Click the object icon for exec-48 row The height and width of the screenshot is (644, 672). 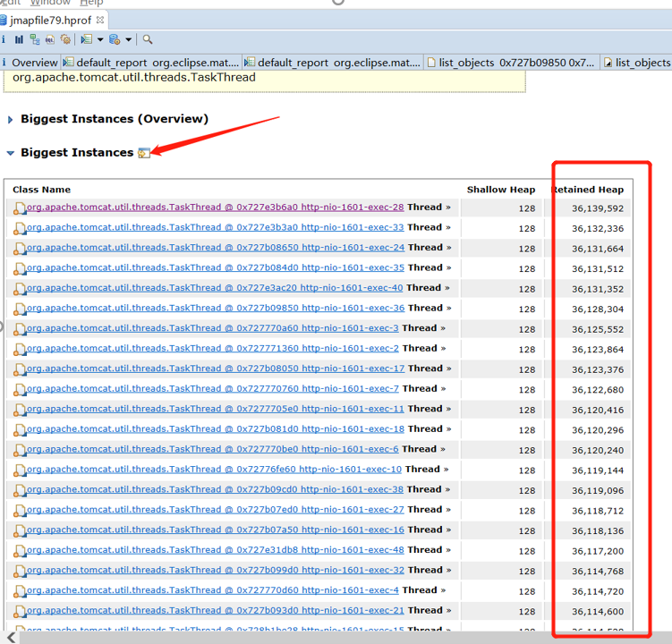click(19, 550)
